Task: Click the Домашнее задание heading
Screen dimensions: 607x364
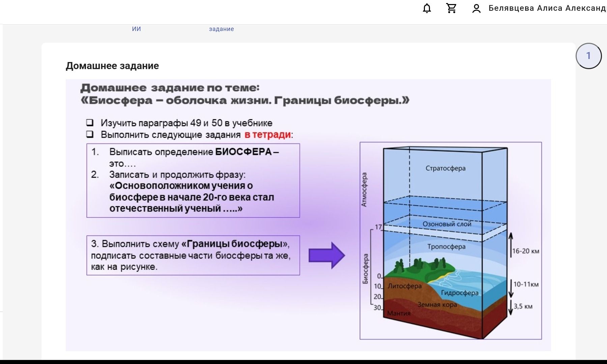Action: [x=112, y=66]
